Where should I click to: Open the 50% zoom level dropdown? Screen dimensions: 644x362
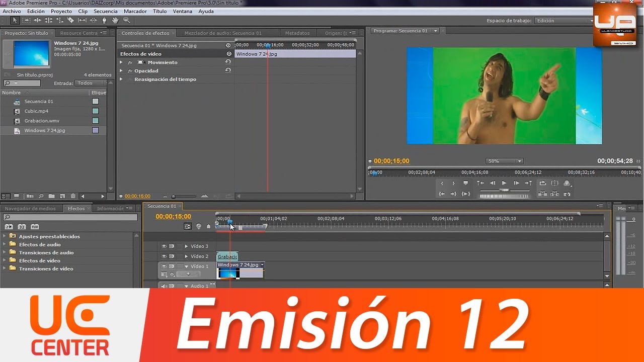(504, 161)
